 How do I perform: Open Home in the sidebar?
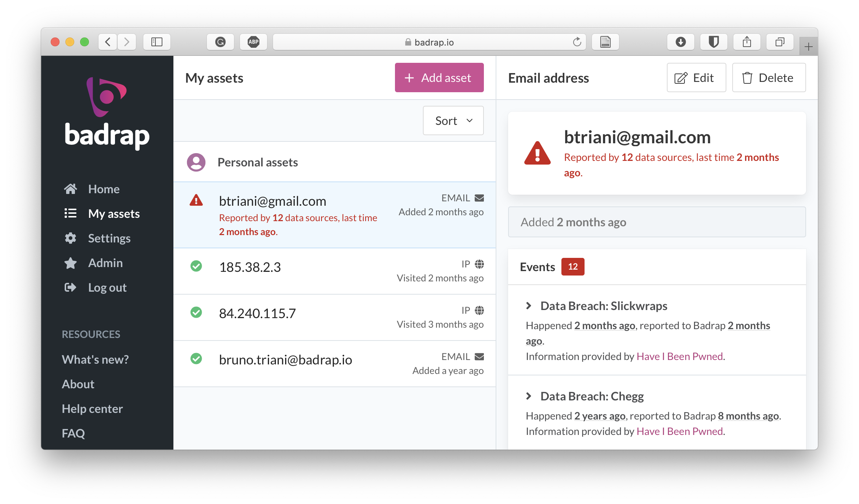click(104, 189)
